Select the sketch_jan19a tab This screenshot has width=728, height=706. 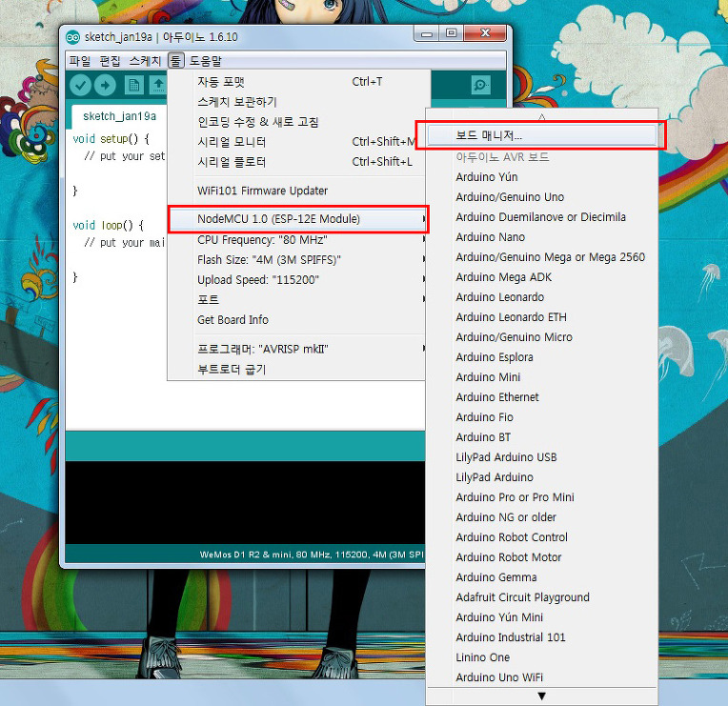click(119, 116)
